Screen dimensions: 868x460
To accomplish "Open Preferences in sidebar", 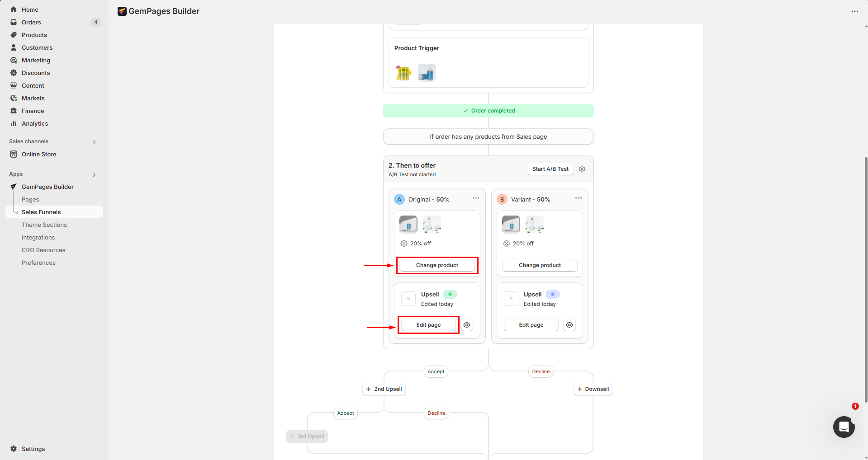I will (x=39, y=263).
